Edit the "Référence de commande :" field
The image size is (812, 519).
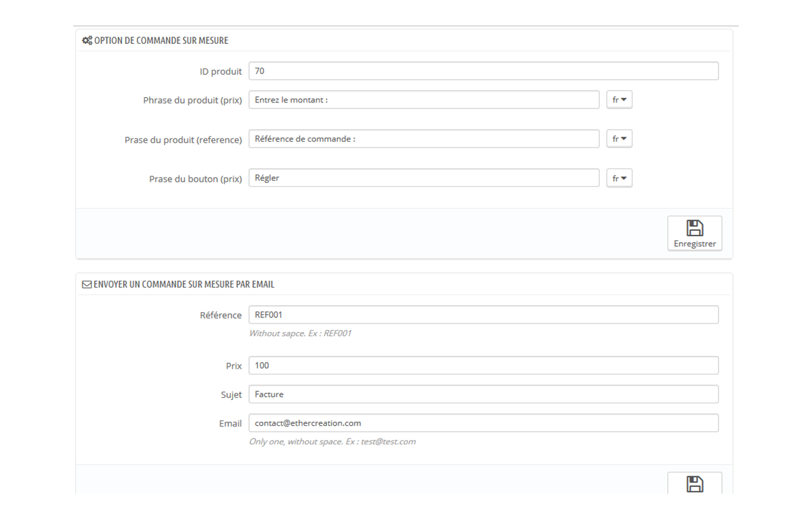424,139
